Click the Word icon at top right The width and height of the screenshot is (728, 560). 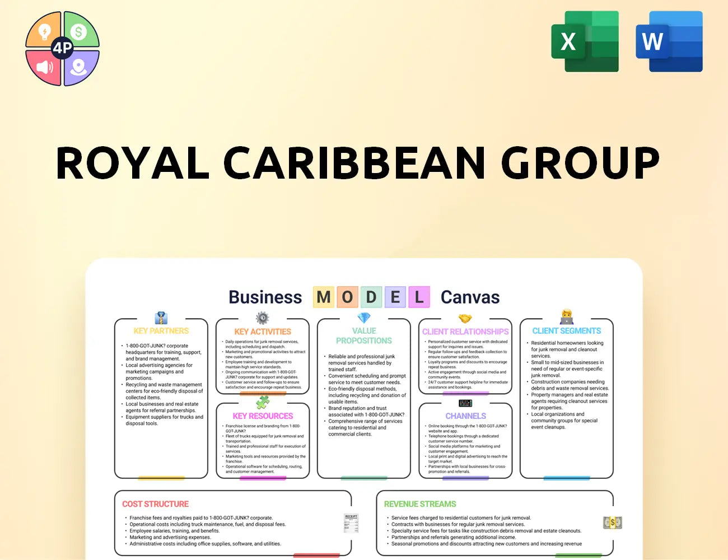[x=669, y=41]
